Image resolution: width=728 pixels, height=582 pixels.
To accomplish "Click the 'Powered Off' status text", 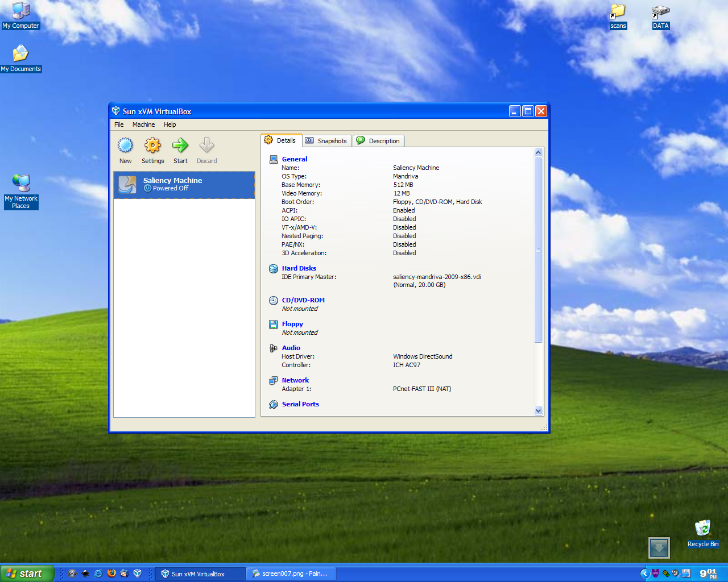I will (x=170, y=188).
